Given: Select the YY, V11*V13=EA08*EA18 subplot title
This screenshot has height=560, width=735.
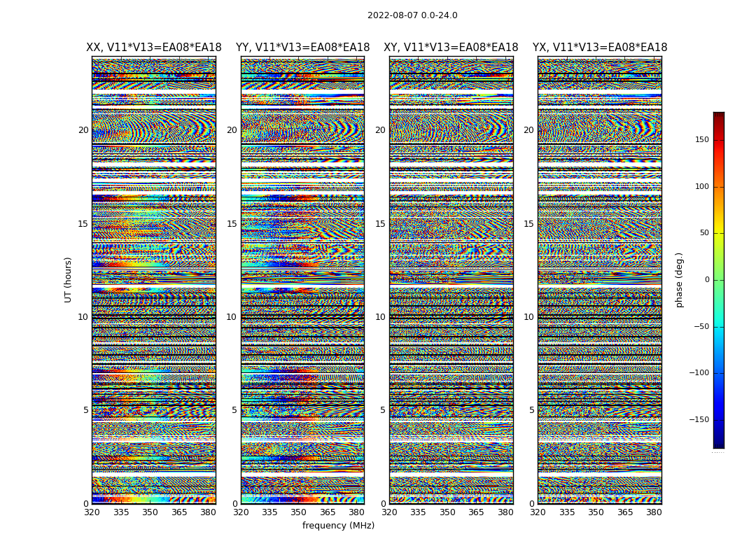Looking at the screenshot, I should click(x=303, y=48).
